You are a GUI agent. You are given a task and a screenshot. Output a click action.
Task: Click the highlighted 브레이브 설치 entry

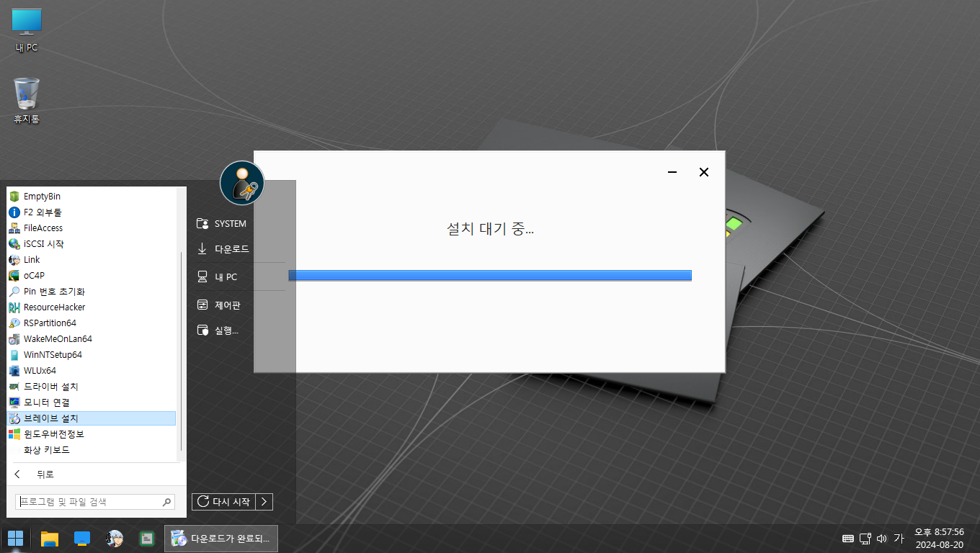92,418
